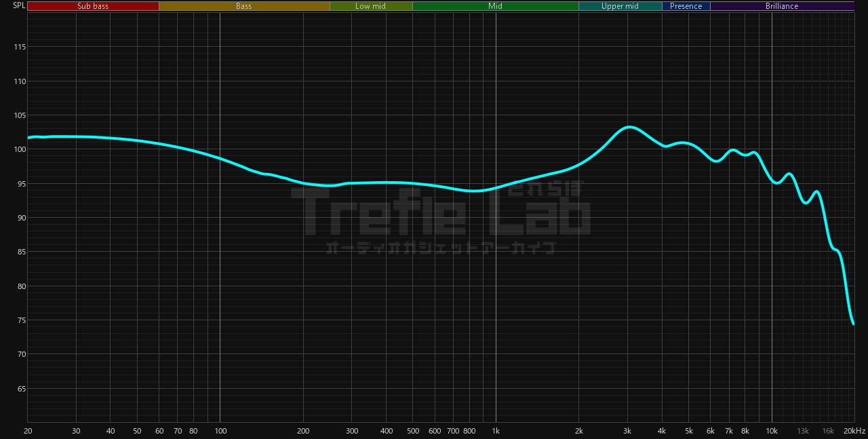Click the 20 Hz frequency axis label

coord(28,431)
